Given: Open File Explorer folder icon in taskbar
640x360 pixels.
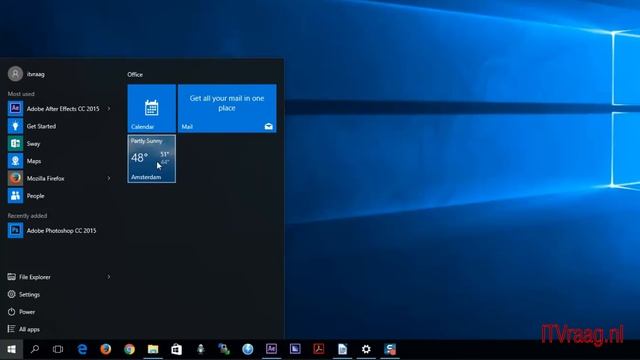Looking at the screenshot, I should point(153,349).
